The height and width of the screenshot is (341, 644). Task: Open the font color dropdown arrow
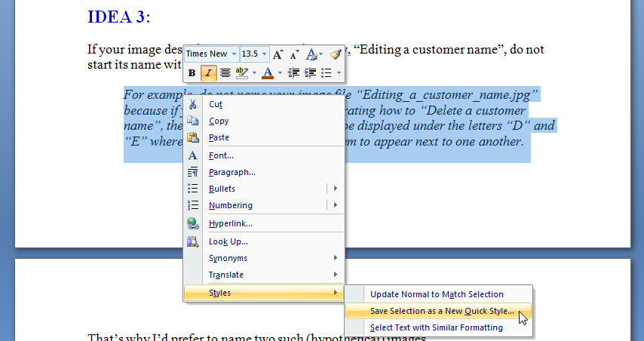tap(280, 73)
